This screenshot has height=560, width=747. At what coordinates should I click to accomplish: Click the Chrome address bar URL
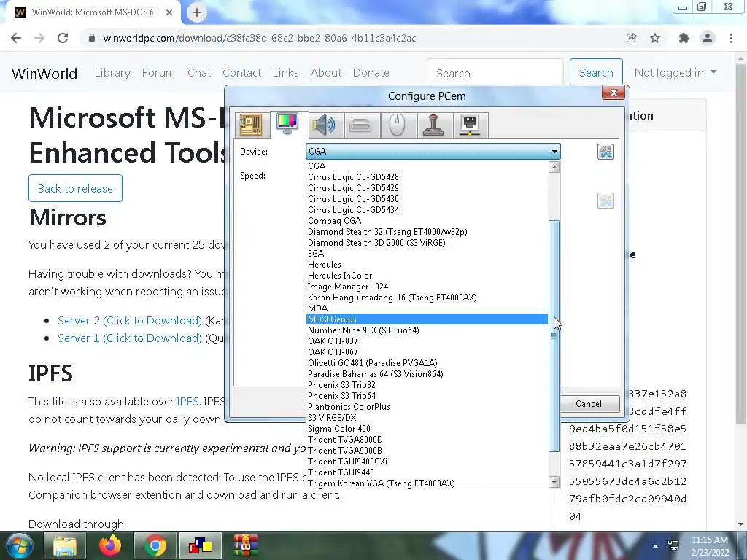260,38
